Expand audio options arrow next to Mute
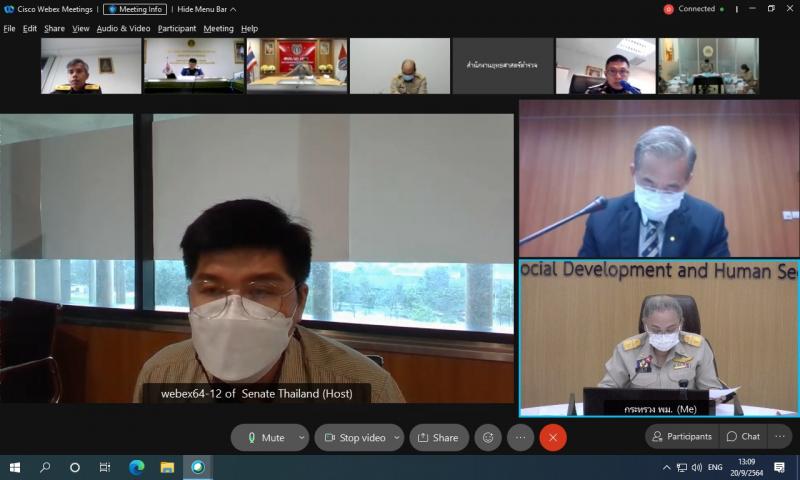Viewport: 800px width, 480px height. click(x=302, y=438)
